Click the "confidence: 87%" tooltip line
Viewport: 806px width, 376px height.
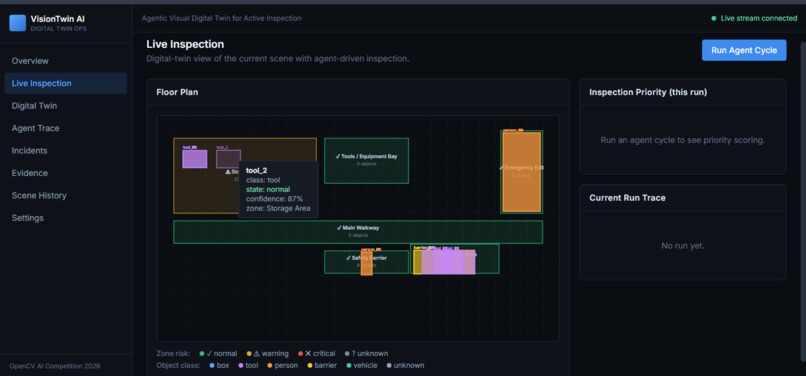coord(274,199)
